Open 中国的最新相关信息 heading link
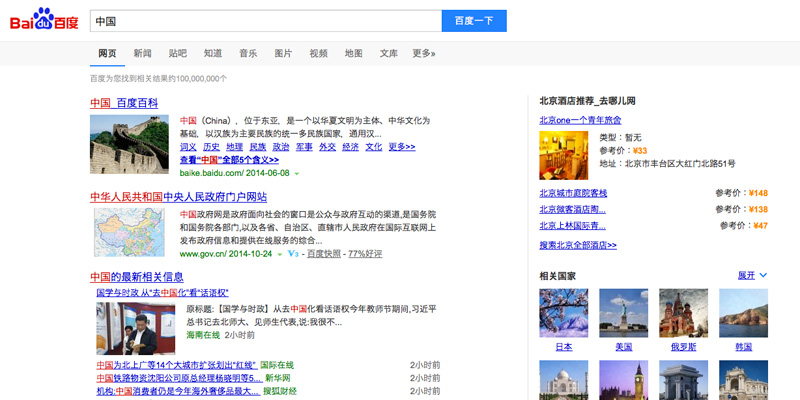The image size is (800, 400). point(137,277)
